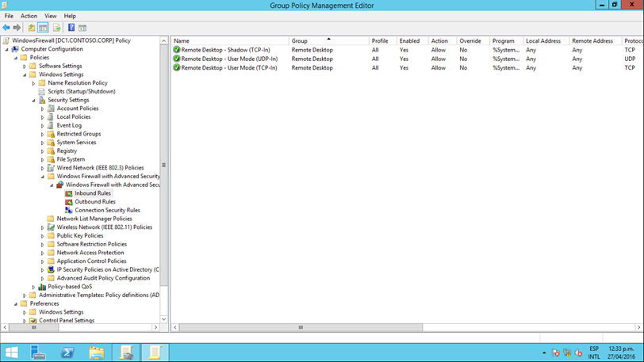Screen dimensions: 644x362
Task: Open File Explorer from the taskbar
Action: (97, 352)
